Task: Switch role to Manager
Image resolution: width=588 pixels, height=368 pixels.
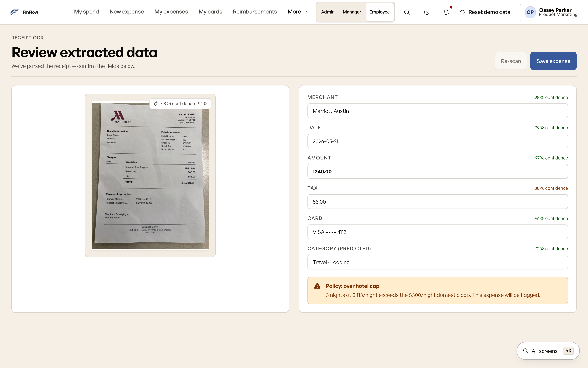Action: tap(352, 12)
